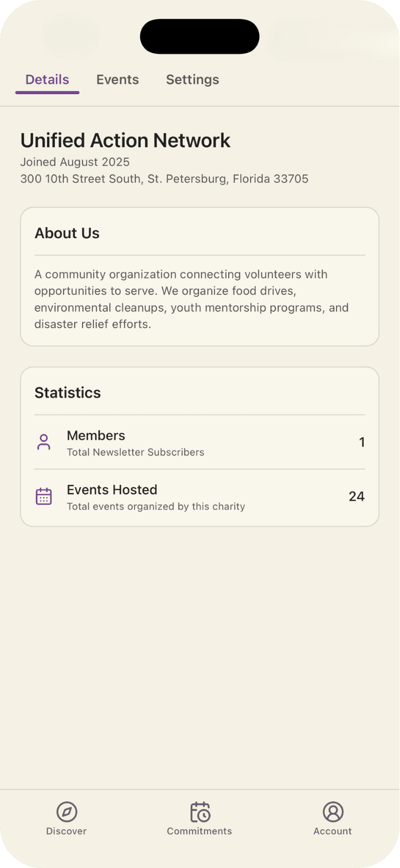Open the Settings tab
Image resolution: width=400 pixels, height=868 pixels.
192,80
